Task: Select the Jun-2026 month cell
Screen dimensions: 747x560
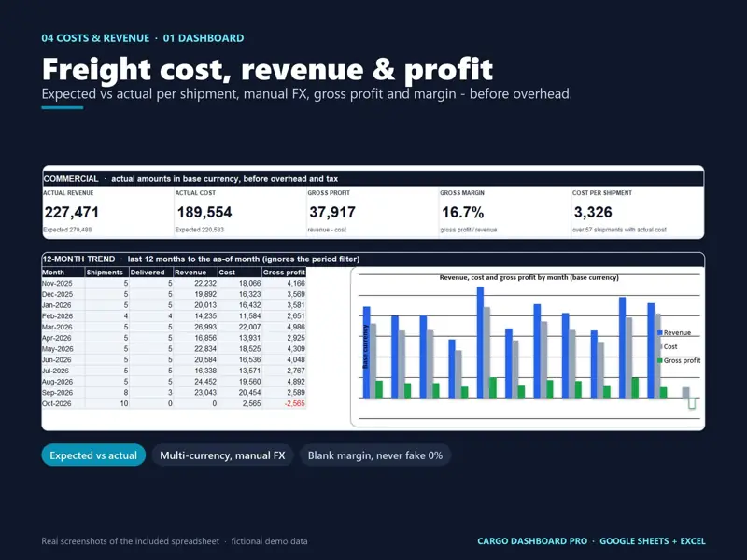Action: (63, 360)
